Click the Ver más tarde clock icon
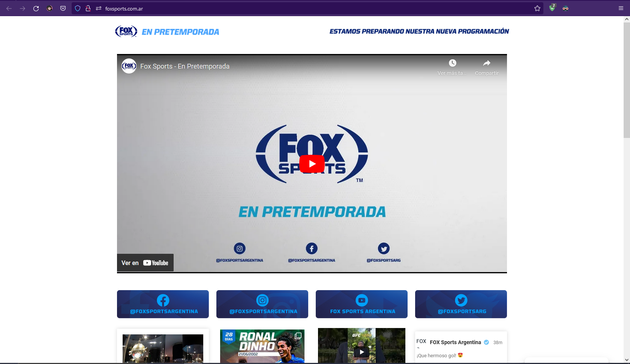 tap(452, 63)
